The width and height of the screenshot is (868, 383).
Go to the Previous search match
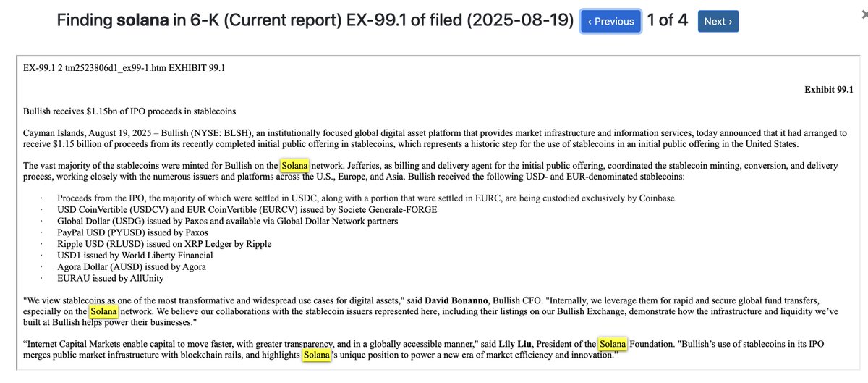coord(610,21)
